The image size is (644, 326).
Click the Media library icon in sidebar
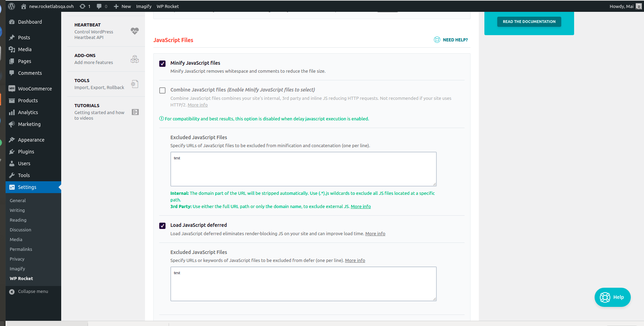[12, 49]
